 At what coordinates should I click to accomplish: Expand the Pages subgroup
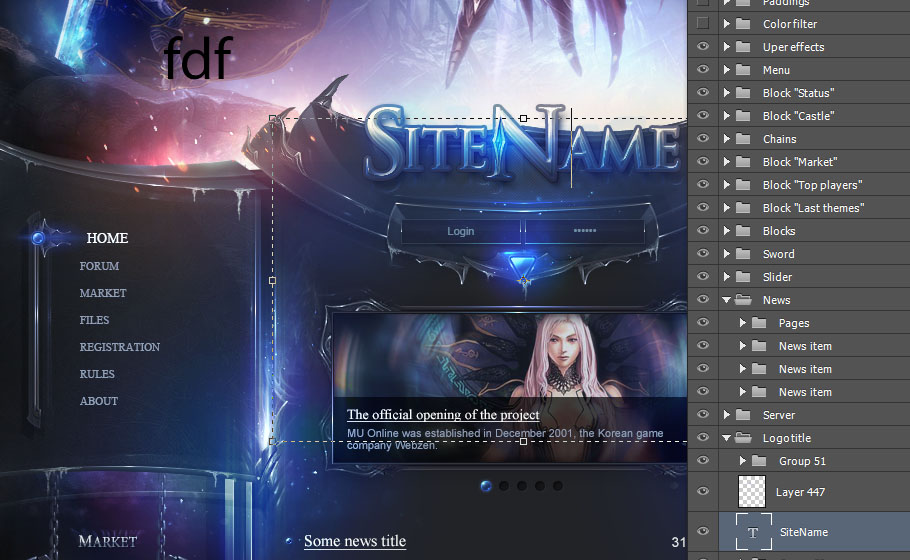[x=742, y=323]
